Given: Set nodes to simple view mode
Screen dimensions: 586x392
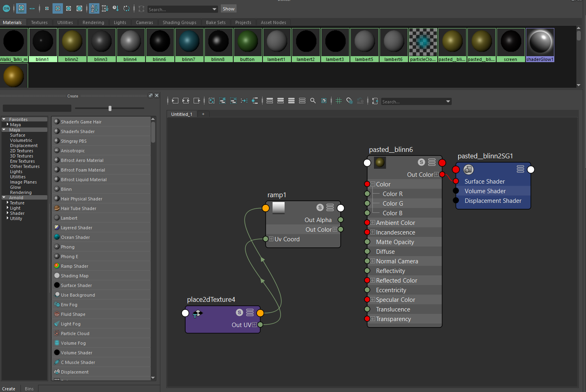Looking at the screenshot, I should click(x=270, y=101).
